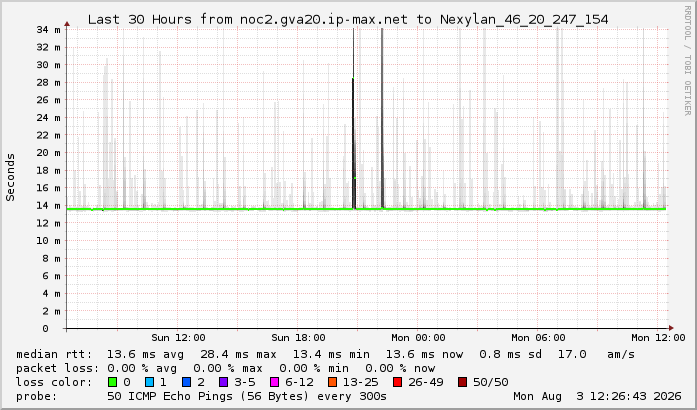Click the 'Mon 06:00' time axis label

click(538, 338)
